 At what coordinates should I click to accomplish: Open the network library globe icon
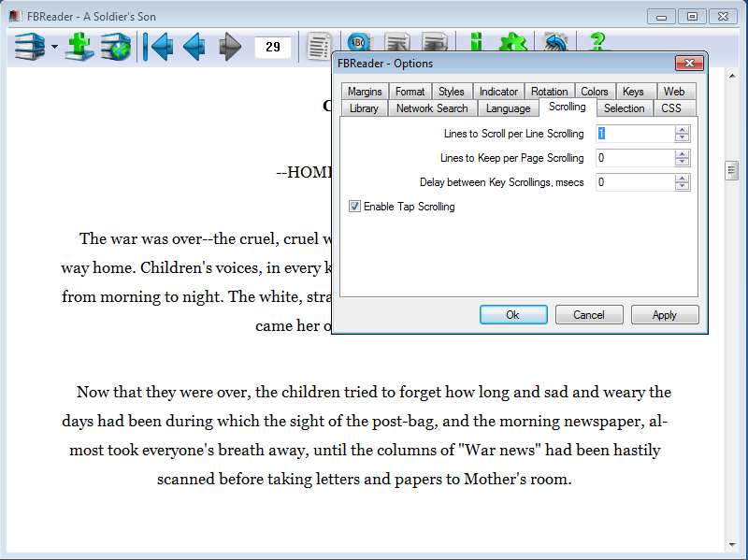115,46
